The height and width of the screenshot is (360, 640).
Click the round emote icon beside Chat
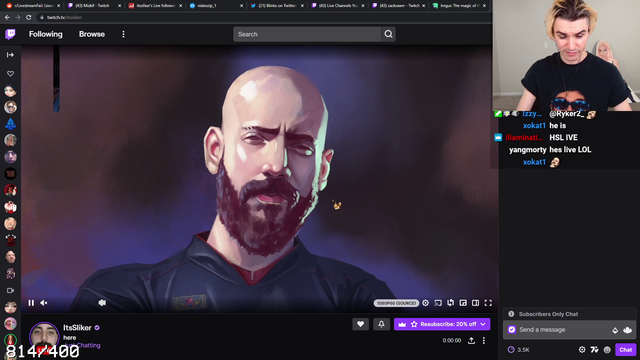tap(607, 350)
